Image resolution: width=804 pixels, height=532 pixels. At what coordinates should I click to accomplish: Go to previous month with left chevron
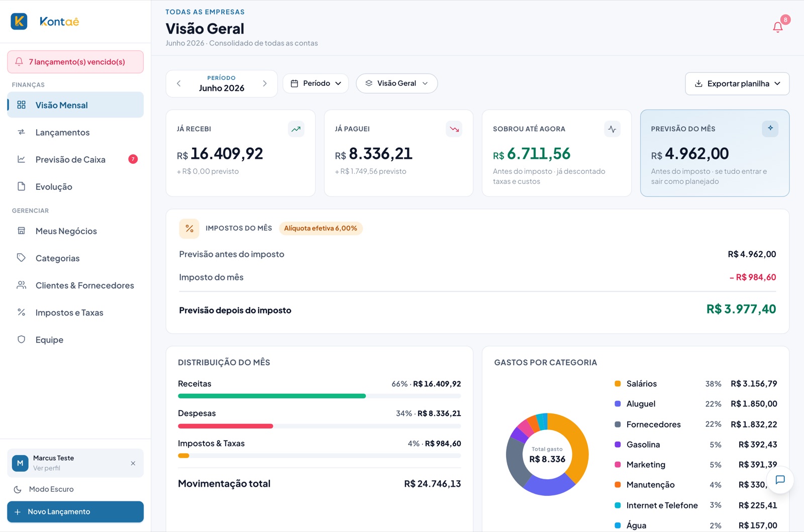[179, 83]
